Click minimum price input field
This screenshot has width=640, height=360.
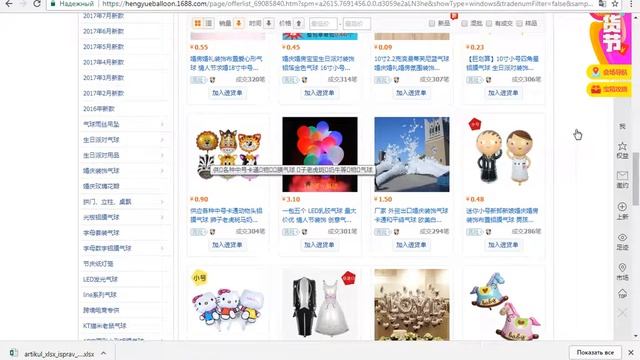point(323,24)
